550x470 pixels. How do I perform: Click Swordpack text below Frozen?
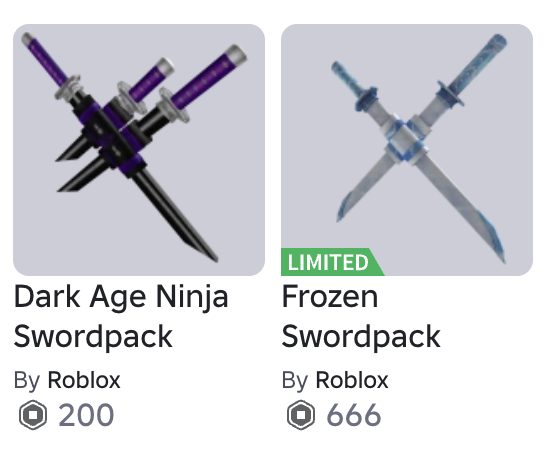tap(361, 337)
